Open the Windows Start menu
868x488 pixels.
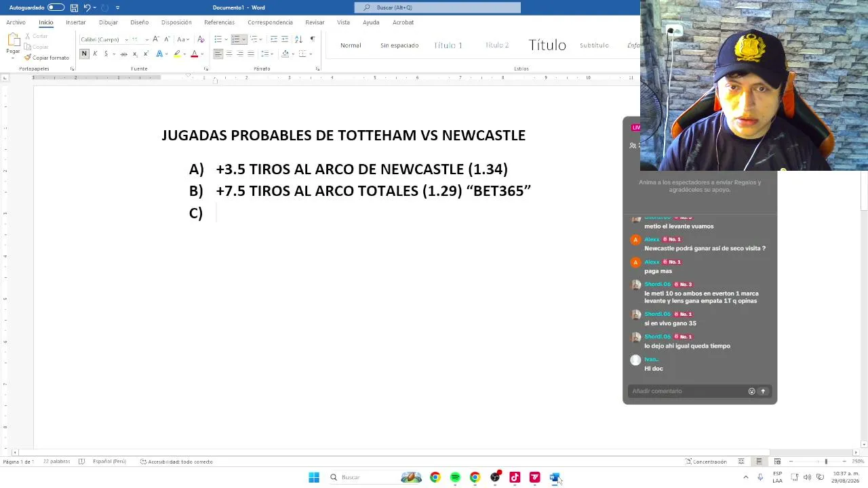pos(314,477)
